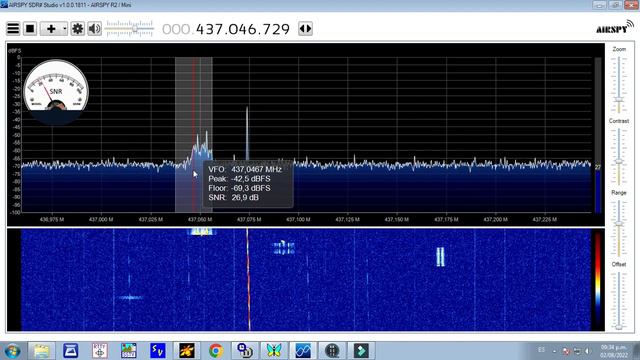
Task: Click the 437.200 M frequency axis label
Action: (x=495, y=220)
